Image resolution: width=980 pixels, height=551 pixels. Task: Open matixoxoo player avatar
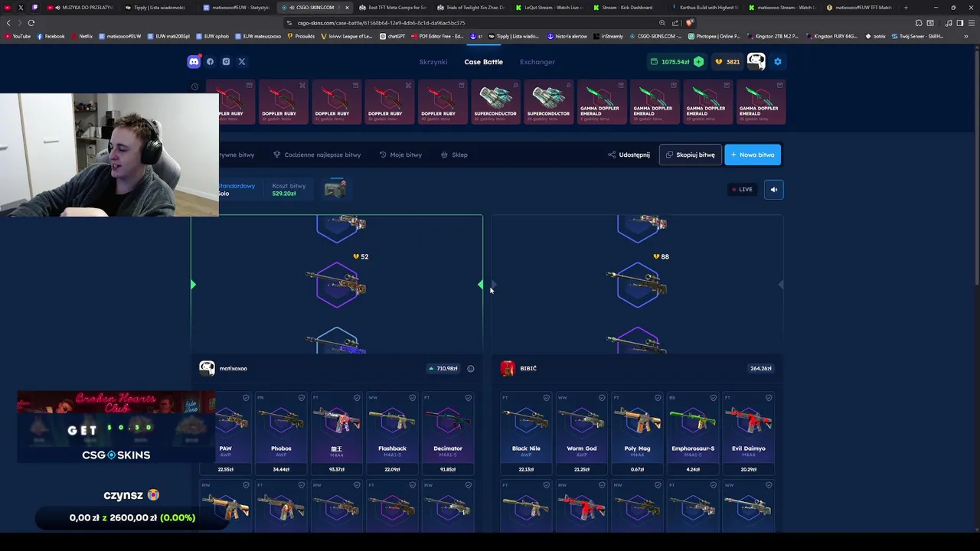click(207, 368)
